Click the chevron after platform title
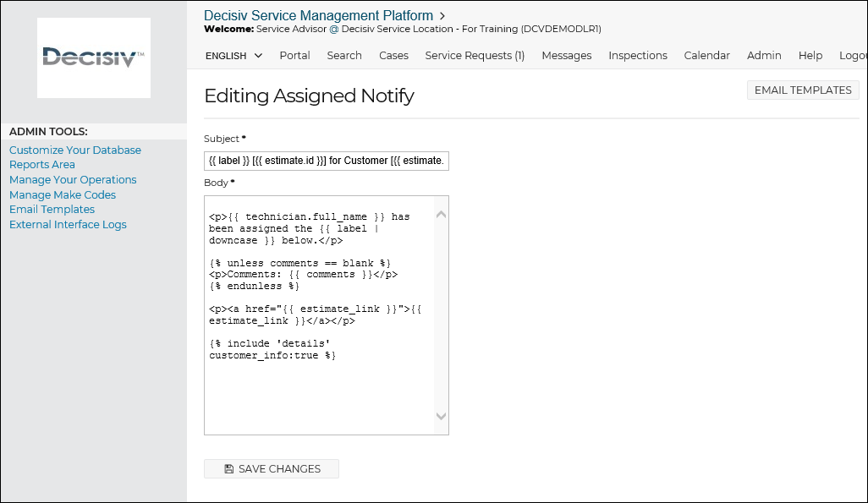Image resolution: width=868 pixels, height=503 pixels. click(x=442, y=16)
